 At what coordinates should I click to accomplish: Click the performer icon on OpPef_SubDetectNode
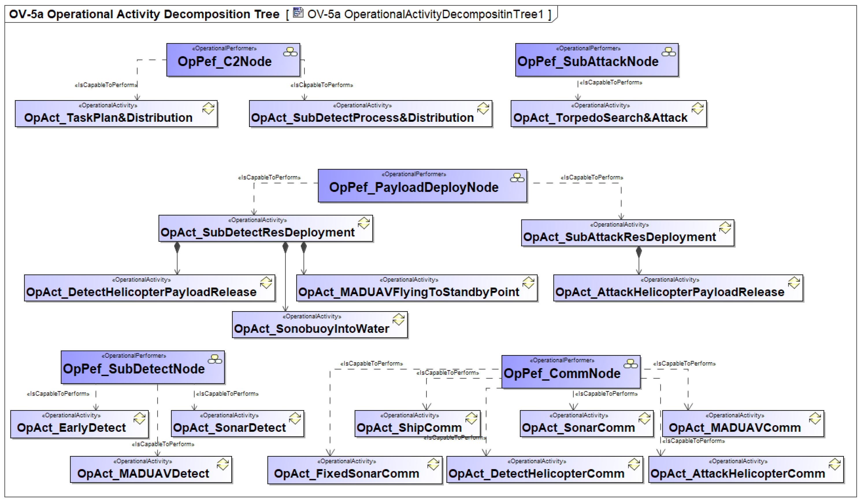pos(215,359)
